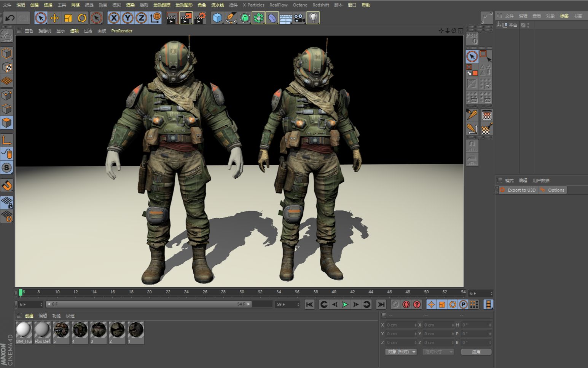Go to start of animation

tap(309, 304)
